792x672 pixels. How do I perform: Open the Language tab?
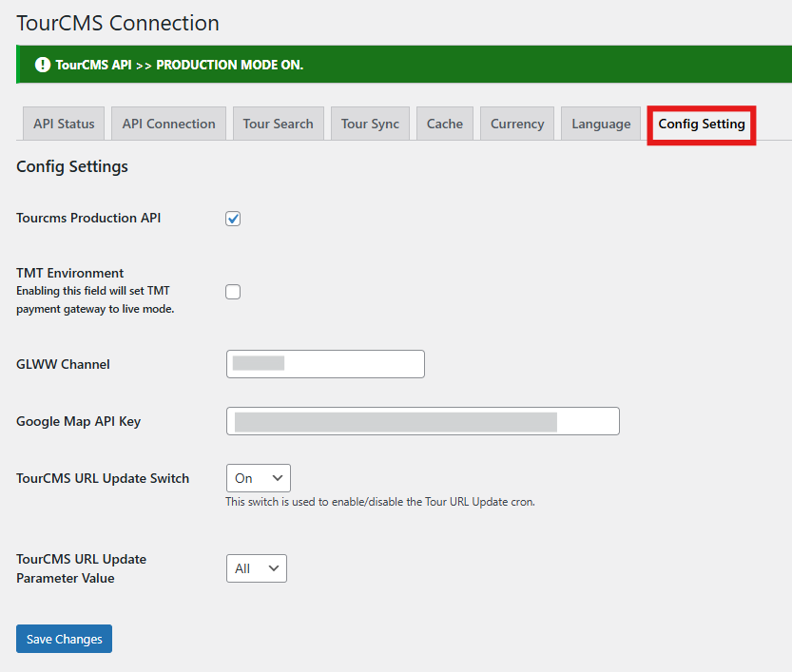point(601,124)
